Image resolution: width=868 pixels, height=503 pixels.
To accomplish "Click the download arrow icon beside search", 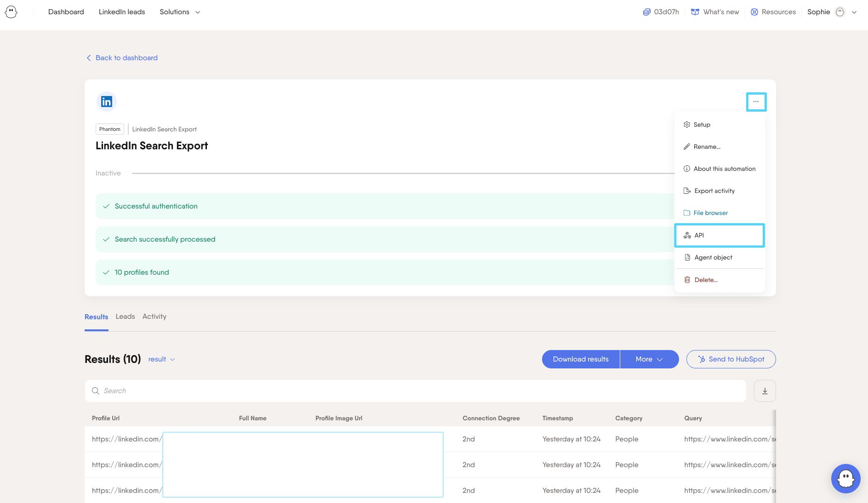I will pos(765,391).
